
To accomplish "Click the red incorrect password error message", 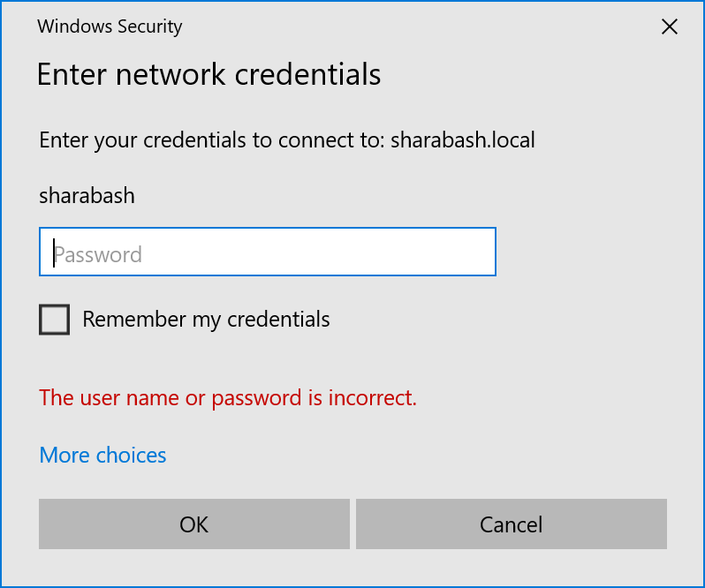I will click(228, 398).
